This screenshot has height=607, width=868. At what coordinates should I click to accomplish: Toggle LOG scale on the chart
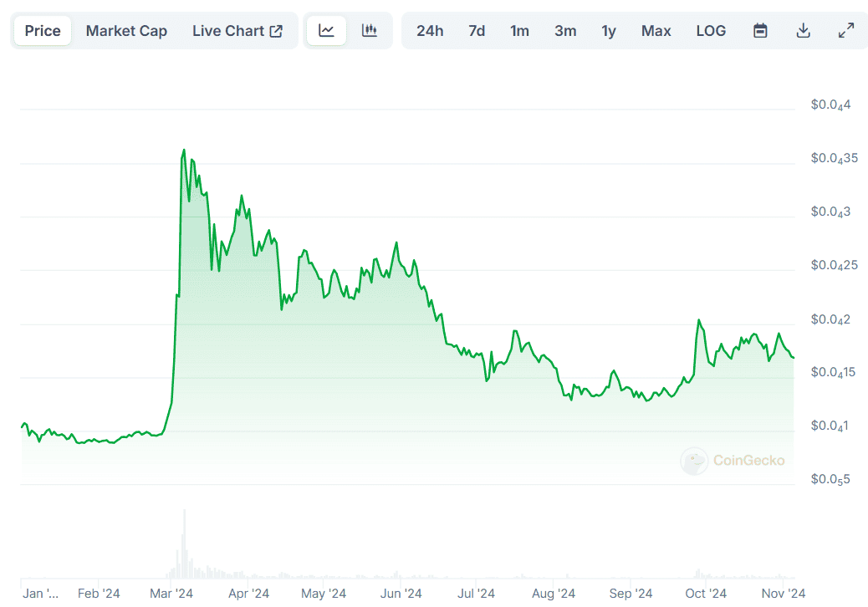[711, 30]
